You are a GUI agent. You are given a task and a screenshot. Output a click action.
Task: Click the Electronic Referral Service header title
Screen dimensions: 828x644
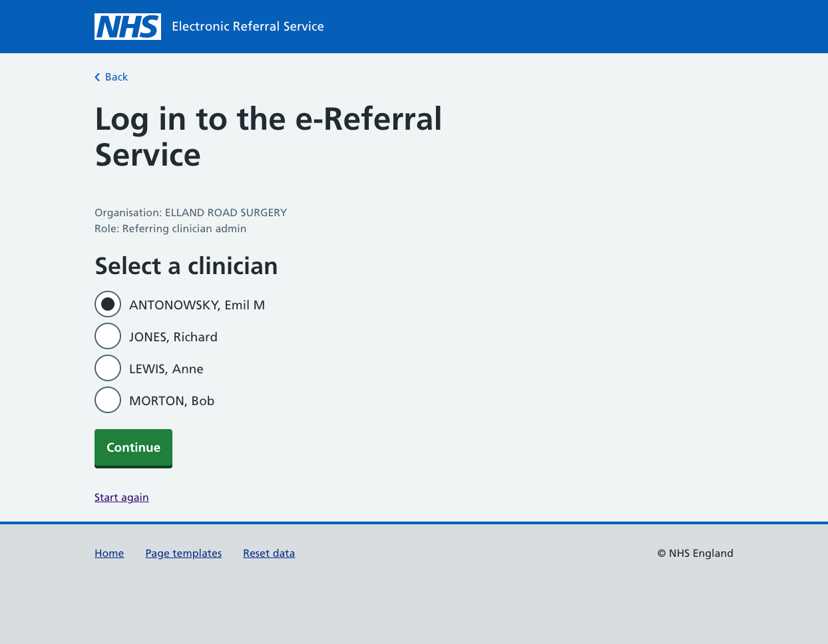(248, 27)
